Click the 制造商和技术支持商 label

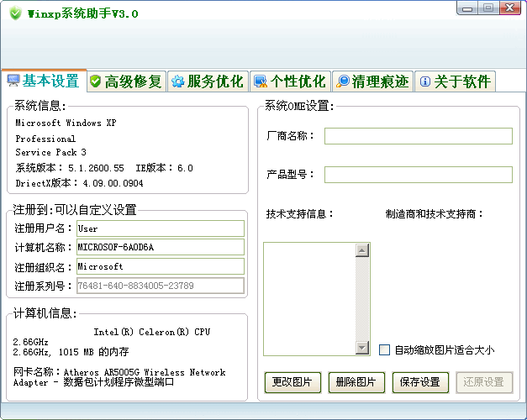click(434, 214)
